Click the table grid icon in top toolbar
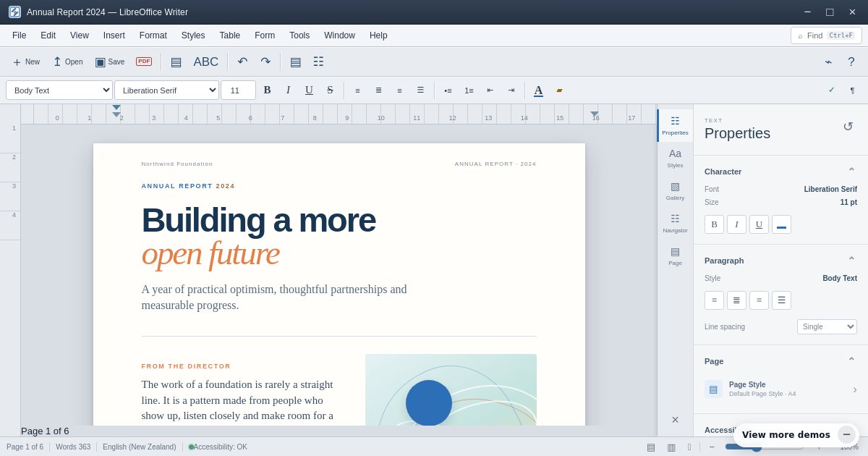The height and width of the screenshot is (456, 868). 318,62
